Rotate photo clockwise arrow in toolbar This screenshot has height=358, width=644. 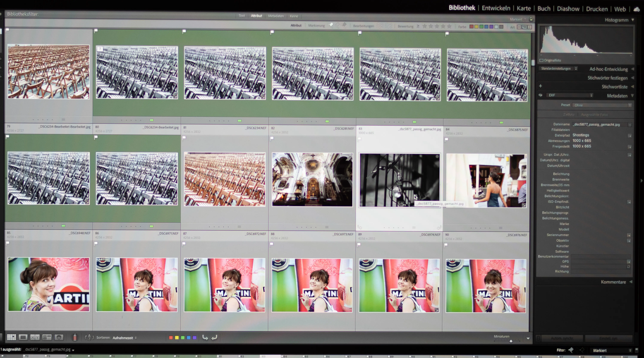tap(214, 337)
